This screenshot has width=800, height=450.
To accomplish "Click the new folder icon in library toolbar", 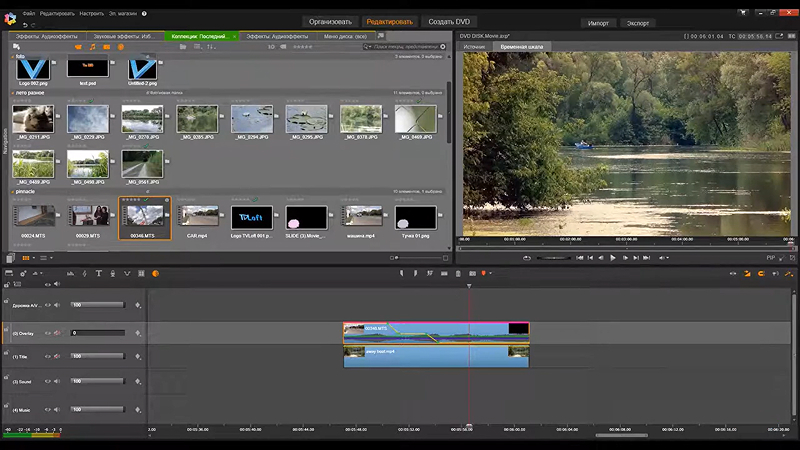I will pos(183,46).
